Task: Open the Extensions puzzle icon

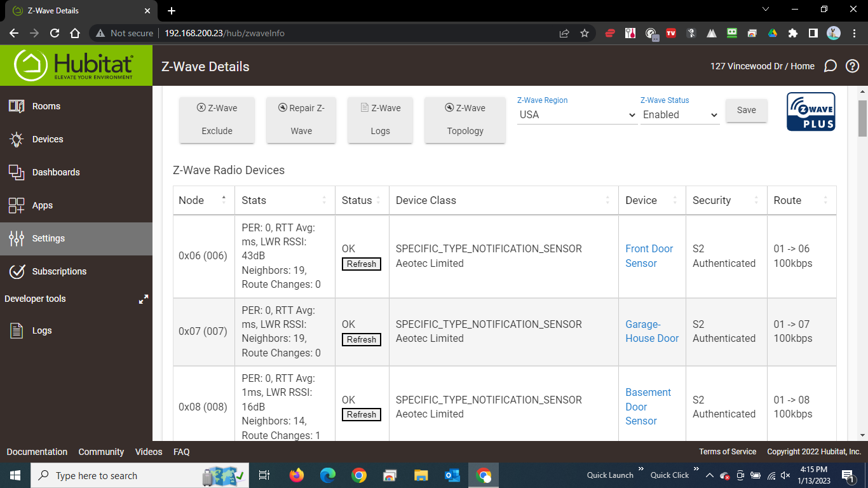Action: [x=792, y=33]
